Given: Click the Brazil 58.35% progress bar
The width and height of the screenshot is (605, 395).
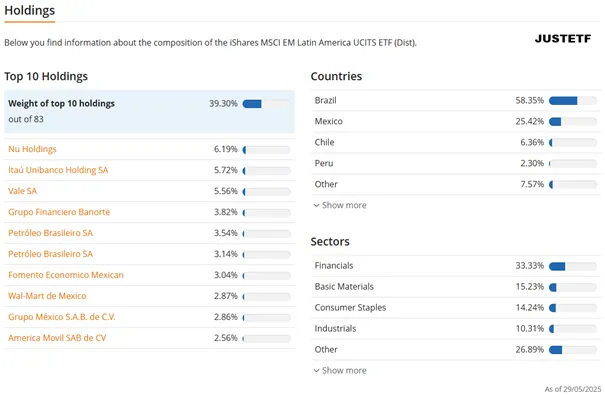Looking at the screenshot, I should [573, 101].
